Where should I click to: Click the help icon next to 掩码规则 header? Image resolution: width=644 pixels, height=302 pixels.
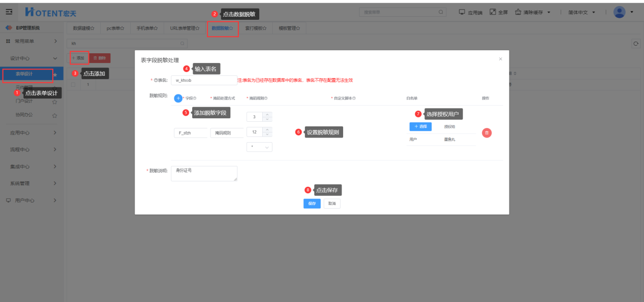click(x=266, y=98)
